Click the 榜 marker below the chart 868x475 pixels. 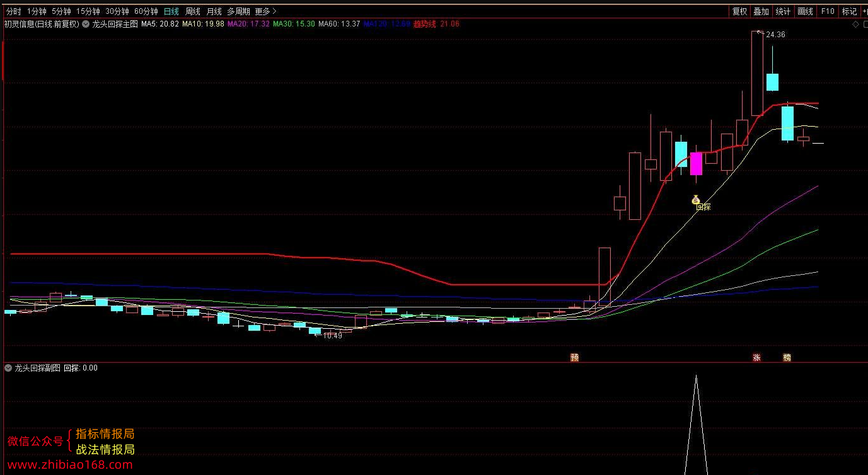(x=787, y=357)
